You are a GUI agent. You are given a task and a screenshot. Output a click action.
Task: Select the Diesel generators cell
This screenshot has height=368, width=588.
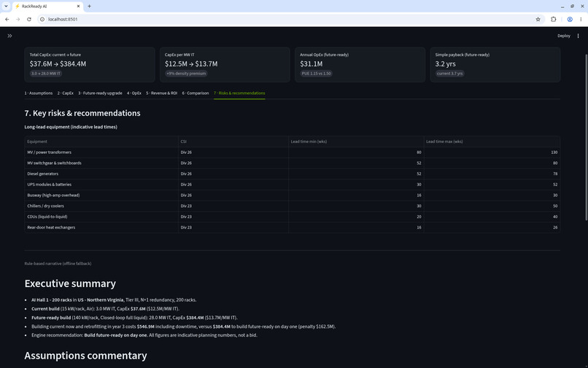(101, 174)
